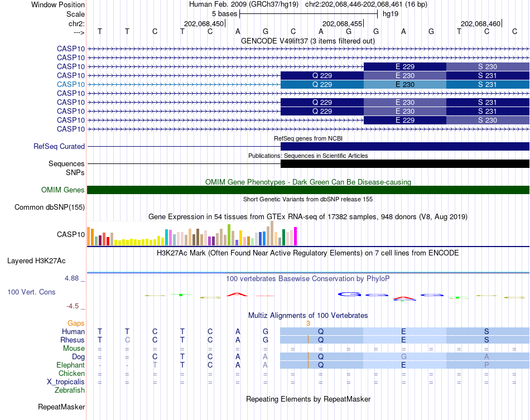This screenshot has width=530, height=420.
Task: Click the orange Gaps label
Action: pos(76,324)
